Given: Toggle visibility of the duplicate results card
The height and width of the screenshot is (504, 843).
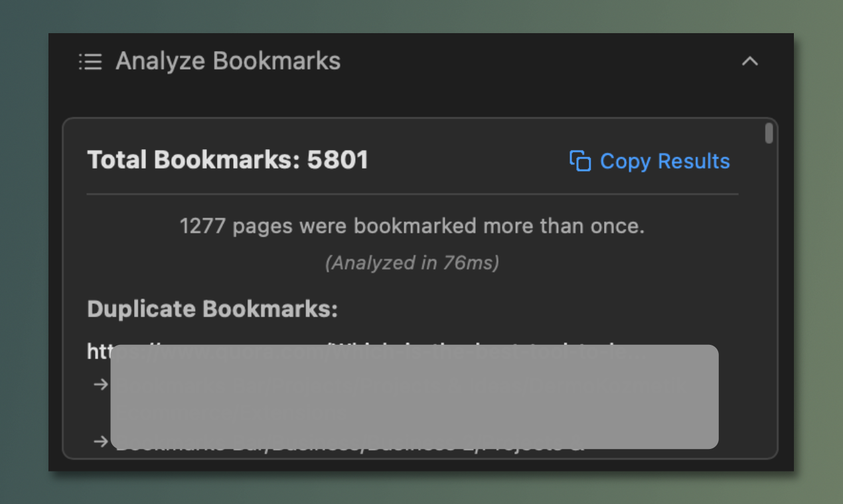Looking at the screenshot, I should point(750,61).
